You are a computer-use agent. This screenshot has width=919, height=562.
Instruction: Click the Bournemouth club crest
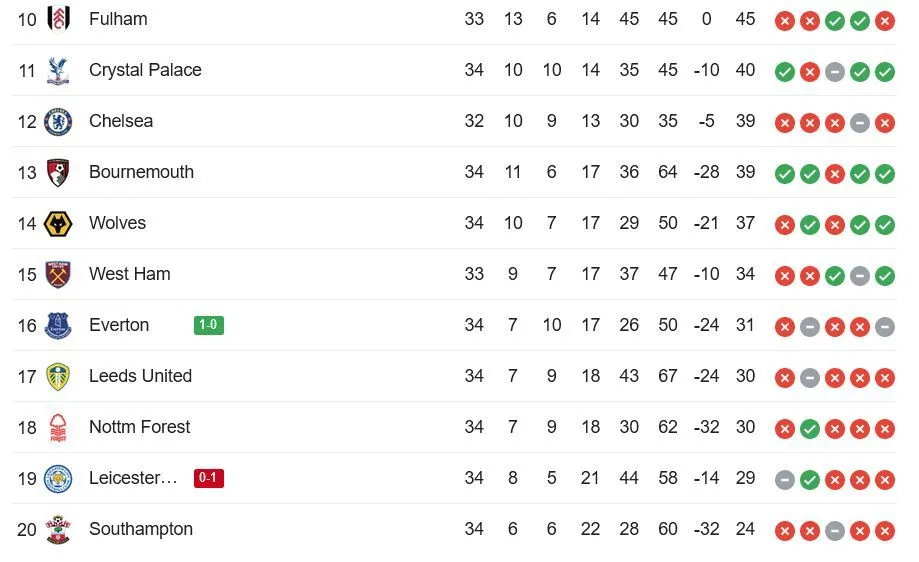click(x=58, y=172)
